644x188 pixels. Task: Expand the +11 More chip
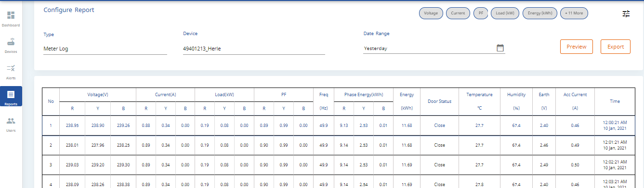574,13
